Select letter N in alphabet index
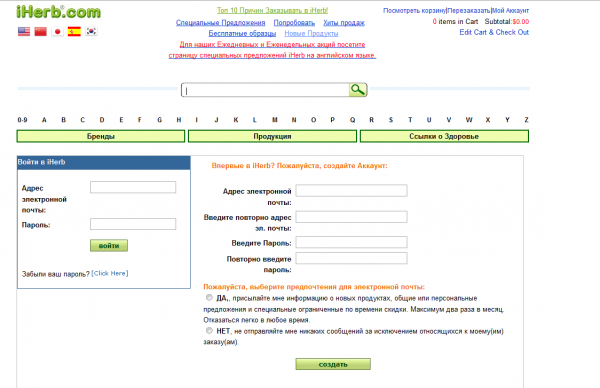The height and width of the screenshot is (388, 600). pyautogui.click(x=294, y=120)
